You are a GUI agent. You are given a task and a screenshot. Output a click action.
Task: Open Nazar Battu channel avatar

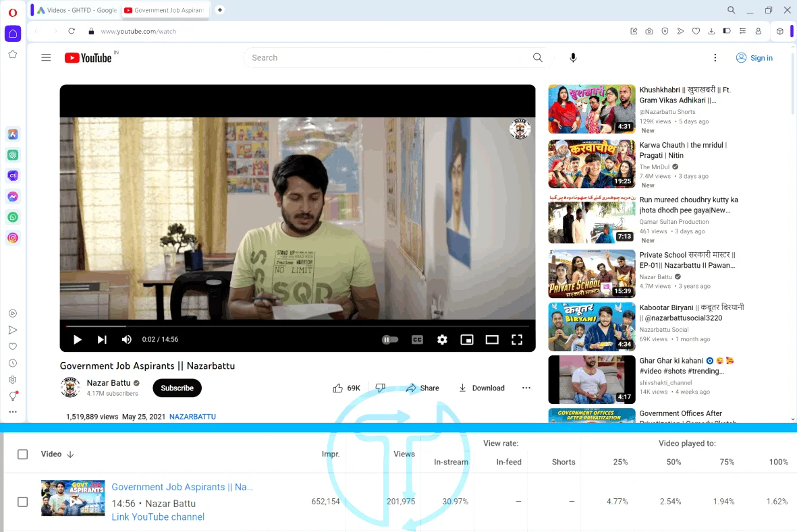click(70, 387)
